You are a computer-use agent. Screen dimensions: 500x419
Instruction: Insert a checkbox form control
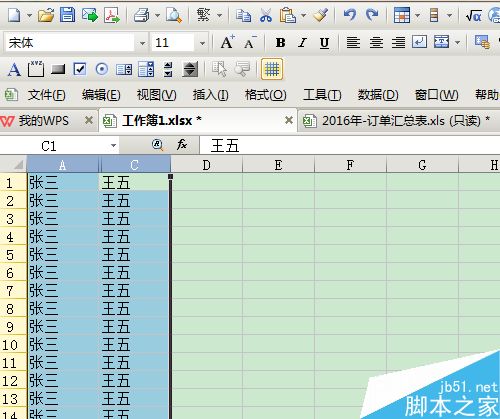80,69
